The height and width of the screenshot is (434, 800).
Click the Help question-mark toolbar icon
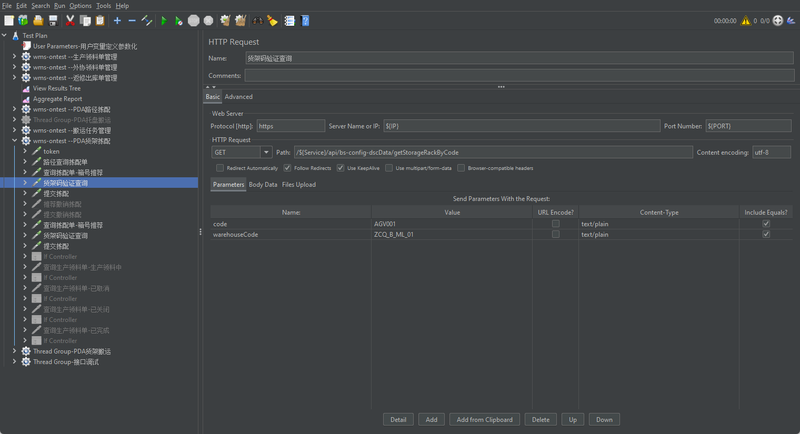point(305,20)
